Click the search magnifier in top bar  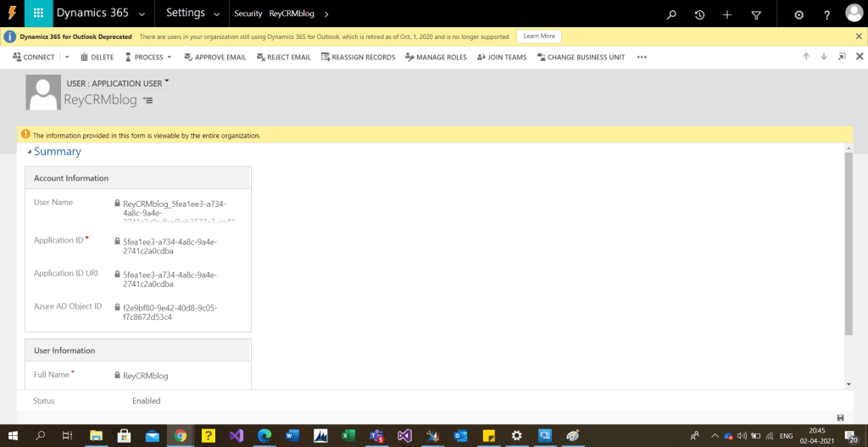671,14
